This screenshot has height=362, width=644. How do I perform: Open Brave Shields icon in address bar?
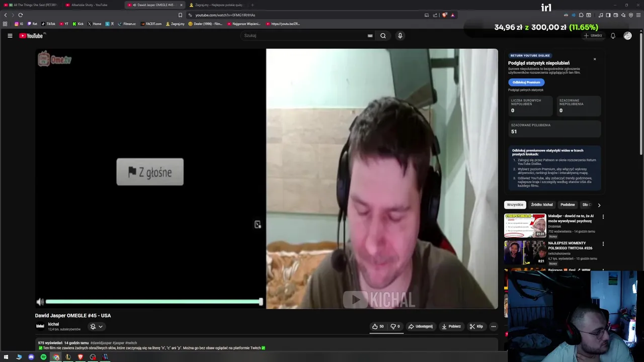(x=444, y=15)
